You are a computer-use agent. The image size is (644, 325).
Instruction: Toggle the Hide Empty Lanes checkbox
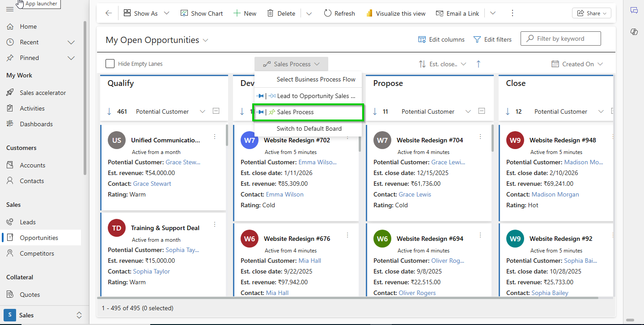pos(110,64)
